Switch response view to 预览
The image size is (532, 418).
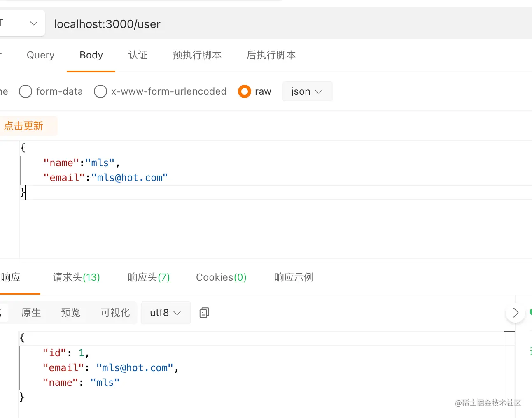click(71, 313)
